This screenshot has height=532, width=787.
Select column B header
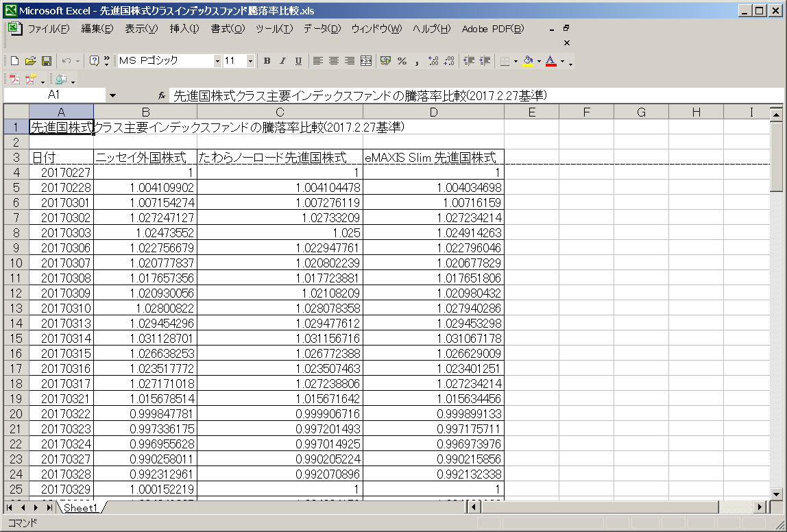[x=145, y=112]
